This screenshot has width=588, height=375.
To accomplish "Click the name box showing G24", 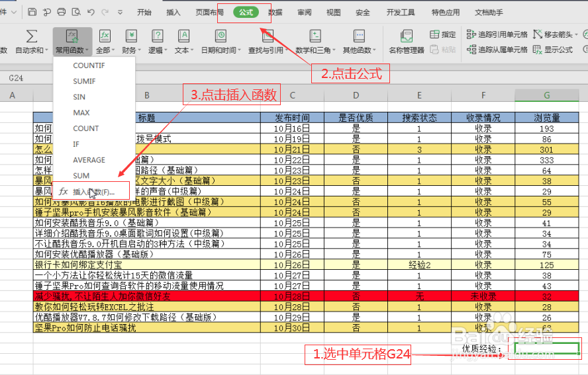I will point(16,78).
